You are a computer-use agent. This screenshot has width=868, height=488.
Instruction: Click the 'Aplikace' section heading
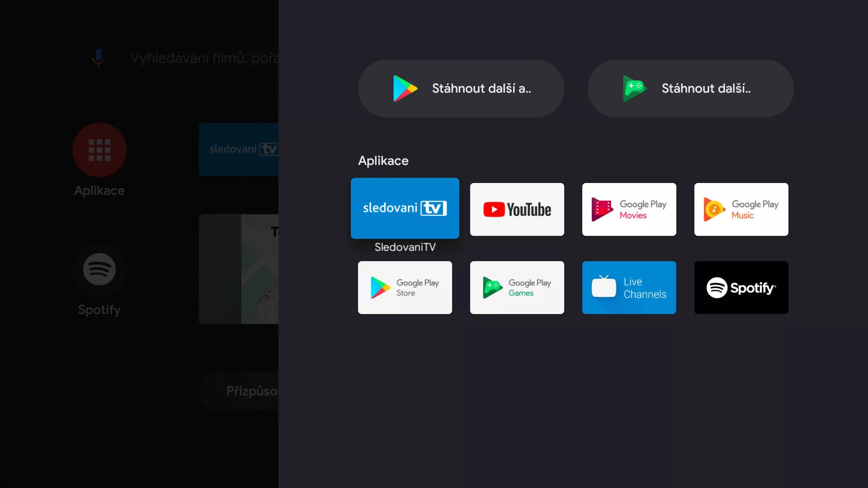tap(383, 160)
